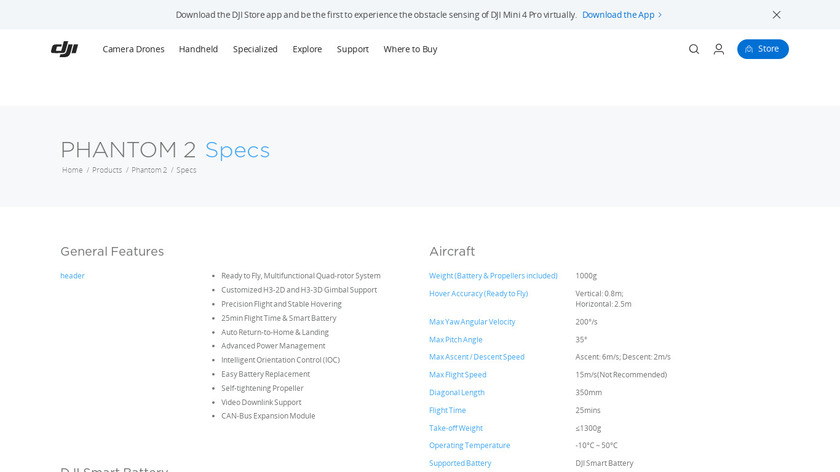Click 'Supported Battery' label
The image size is (840, 472).
[x=460, y=463]
